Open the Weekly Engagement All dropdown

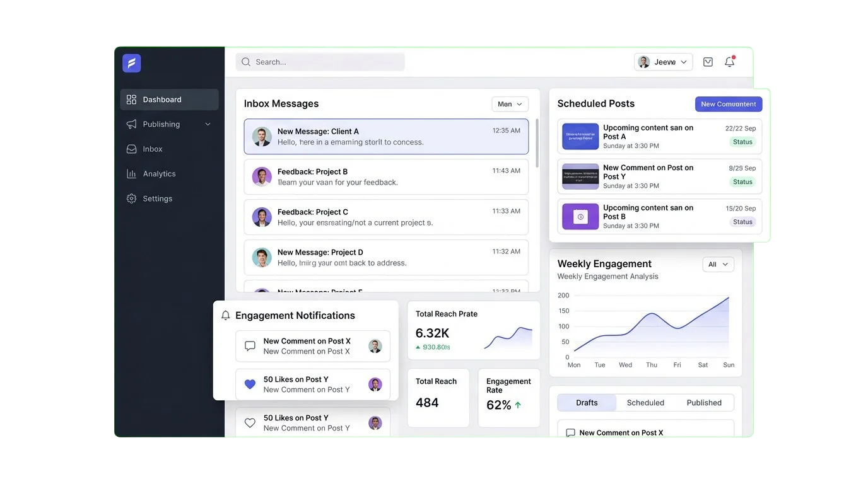point(718,264)
